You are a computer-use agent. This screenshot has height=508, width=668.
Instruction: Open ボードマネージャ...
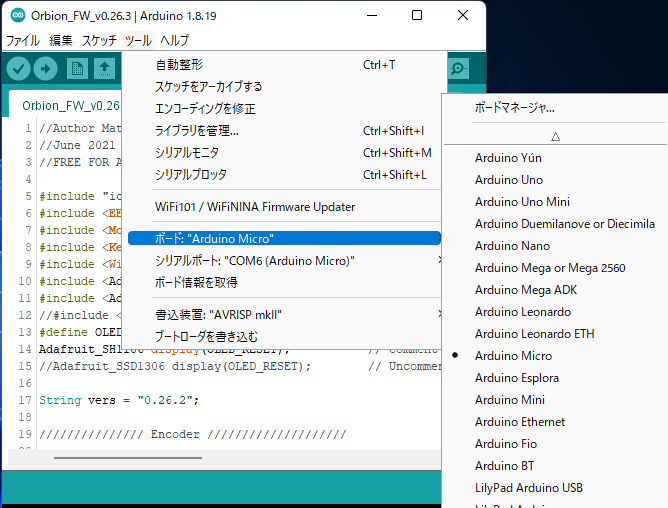coord(556,108)
